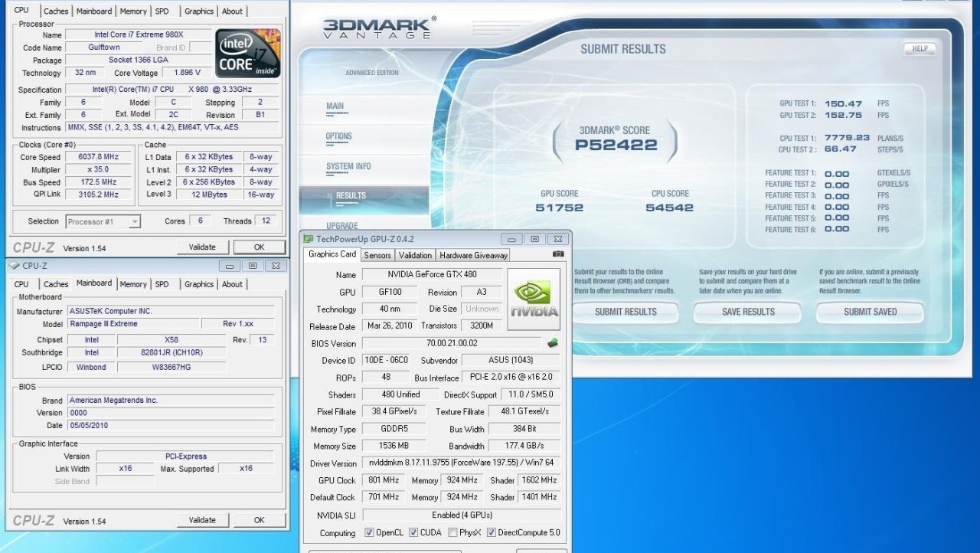Click the Driver Version field in GPU-Z

click(460, 463)
